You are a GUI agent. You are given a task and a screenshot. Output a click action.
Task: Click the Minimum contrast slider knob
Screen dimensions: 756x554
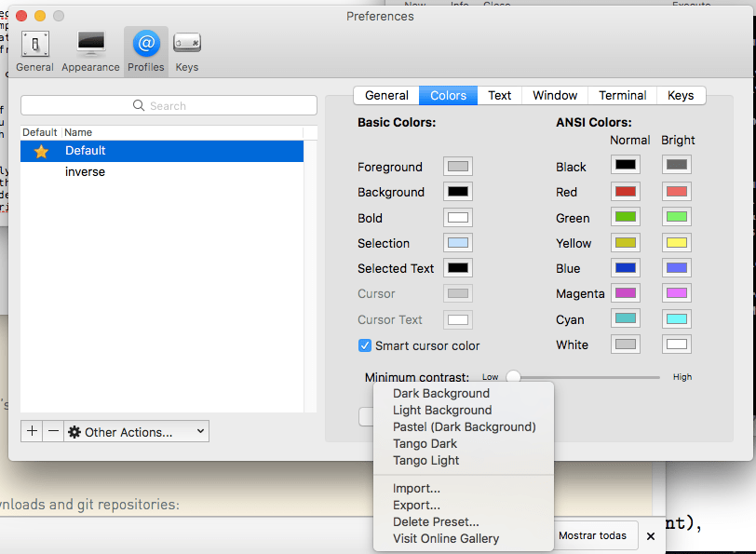tap(513, 377)
